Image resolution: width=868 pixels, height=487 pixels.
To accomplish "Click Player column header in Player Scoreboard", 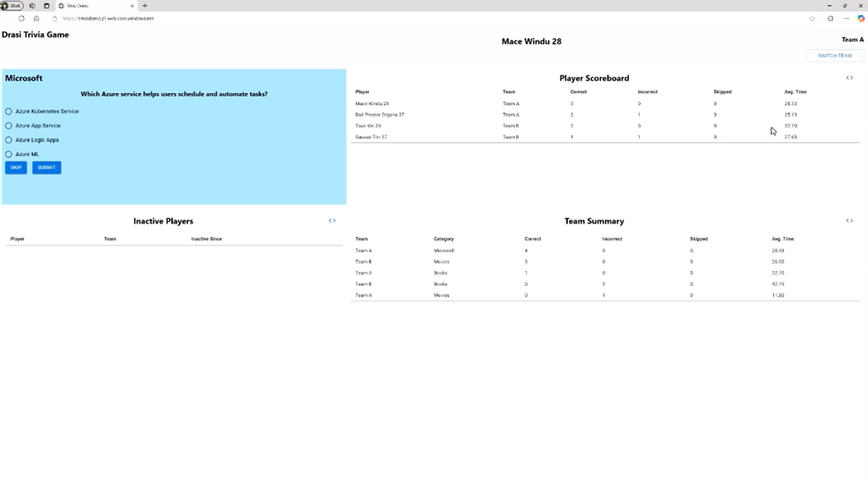I will 362,91.
